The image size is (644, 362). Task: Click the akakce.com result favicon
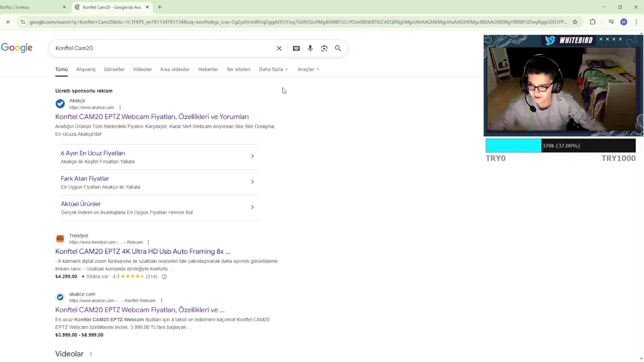60,297
